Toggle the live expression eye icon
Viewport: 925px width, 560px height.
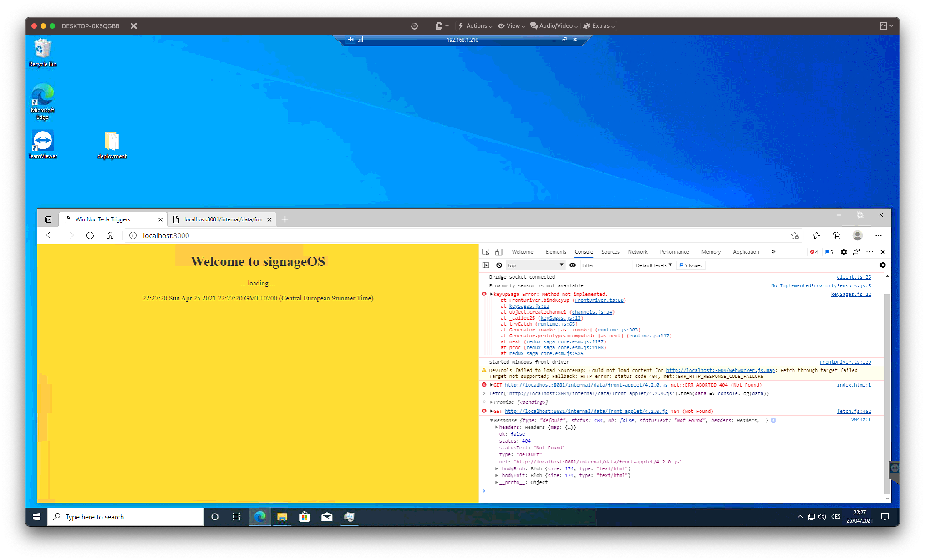[573, 265]
